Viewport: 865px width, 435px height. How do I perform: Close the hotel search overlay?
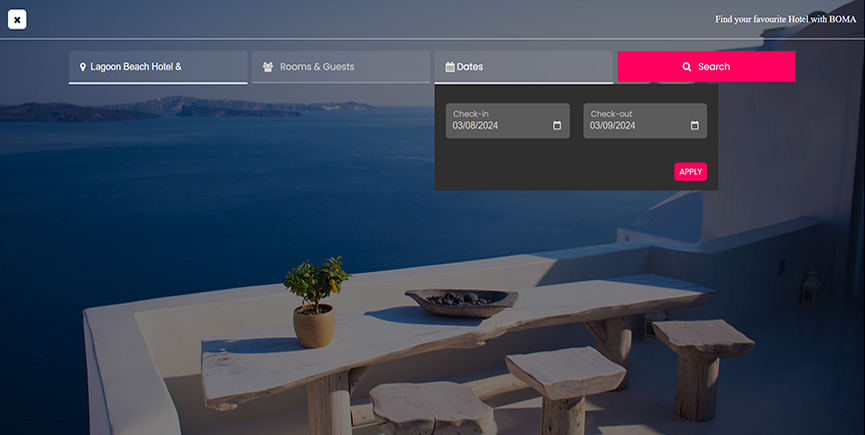pyautogui.click(x=17, y=19)
